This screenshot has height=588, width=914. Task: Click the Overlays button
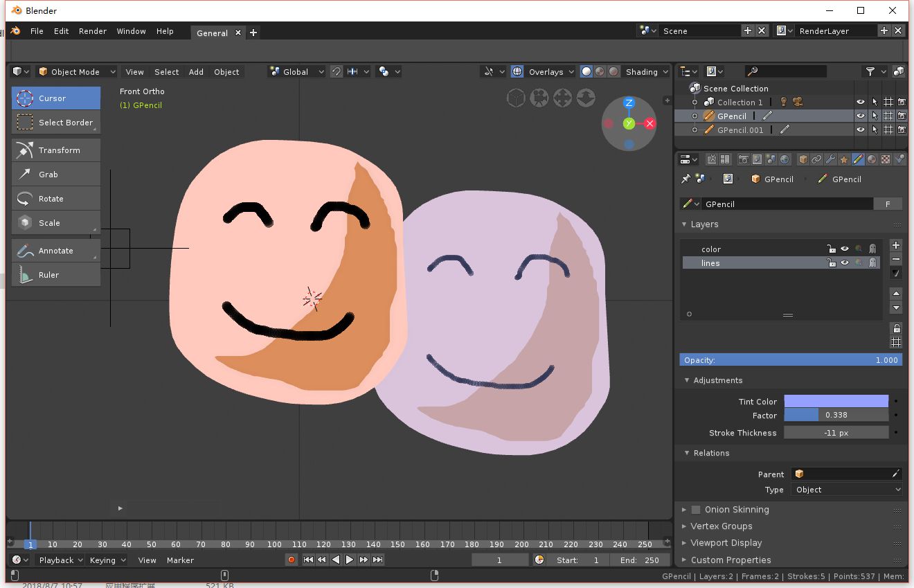coord(546,72)
